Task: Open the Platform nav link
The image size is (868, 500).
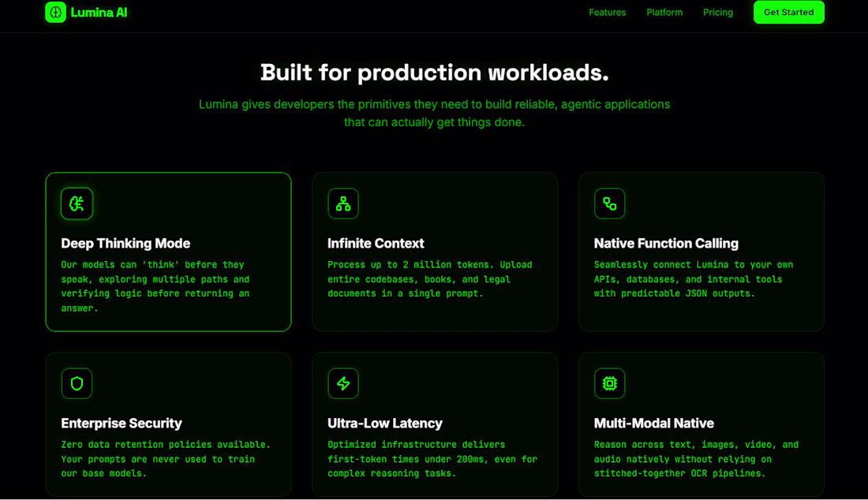Action: pyautogui.click(x=664, y=12)
